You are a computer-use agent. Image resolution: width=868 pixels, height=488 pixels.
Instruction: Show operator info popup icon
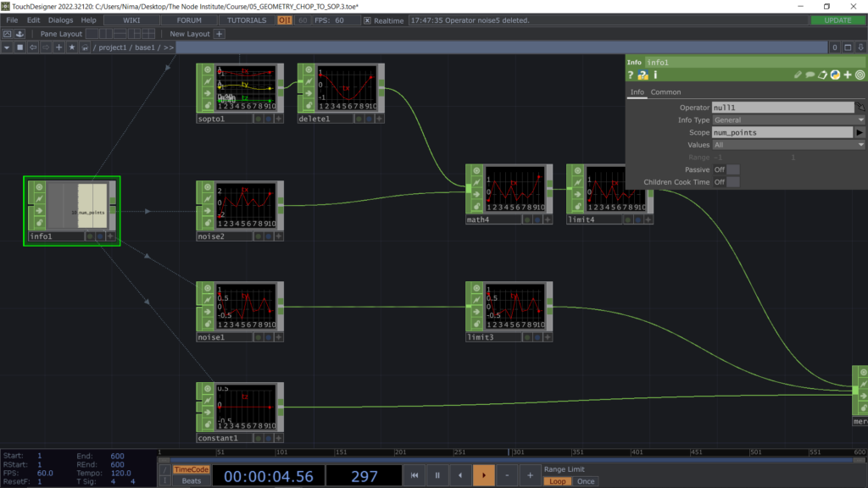[x=655, y=75]
